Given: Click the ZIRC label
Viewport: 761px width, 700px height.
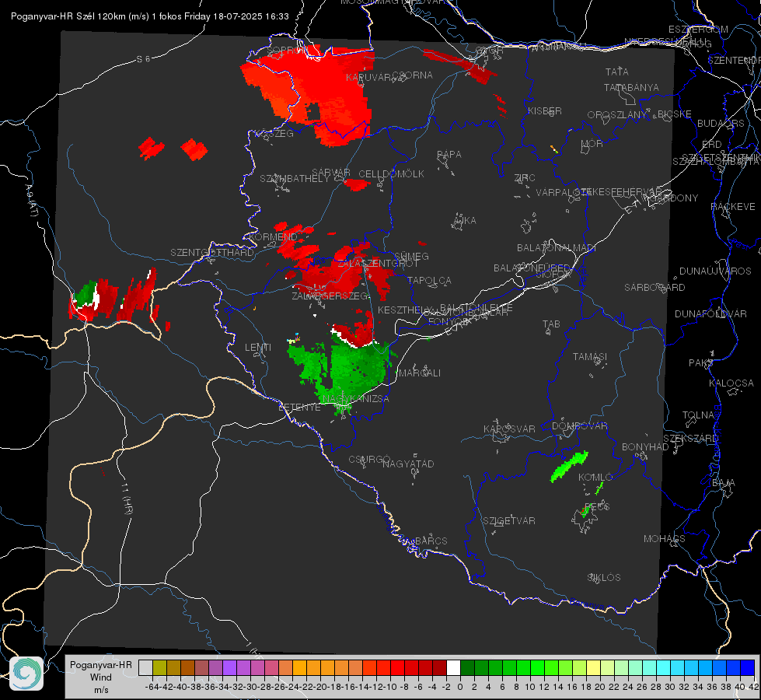Looking at the screenshot, I should (x=525, y=178).
